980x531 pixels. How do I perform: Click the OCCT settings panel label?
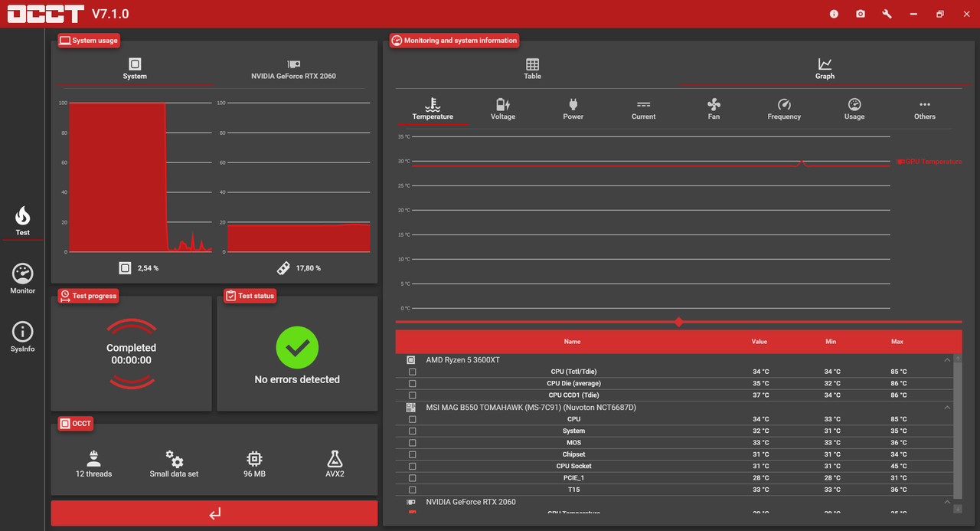[76, 424]
